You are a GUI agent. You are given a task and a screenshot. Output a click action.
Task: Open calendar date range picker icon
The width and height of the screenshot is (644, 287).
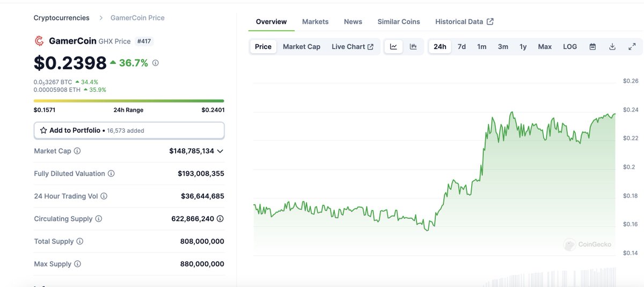(x=592, y=47)
